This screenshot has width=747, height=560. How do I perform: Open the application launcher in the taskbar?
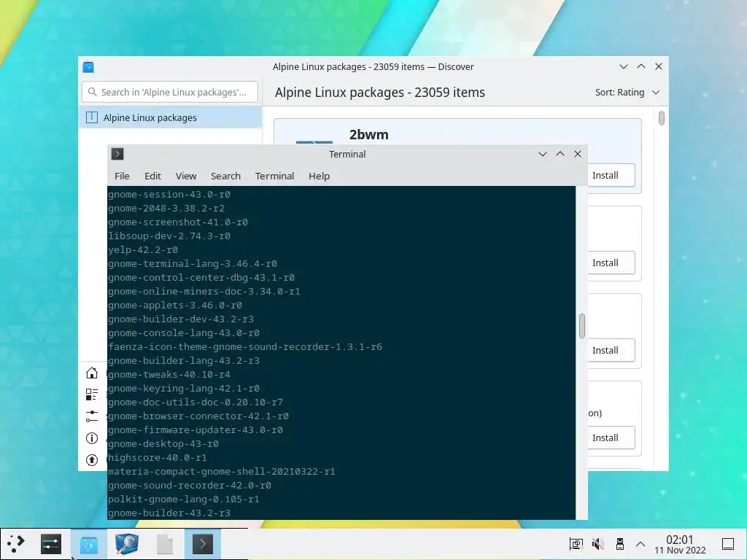point(16,543)
